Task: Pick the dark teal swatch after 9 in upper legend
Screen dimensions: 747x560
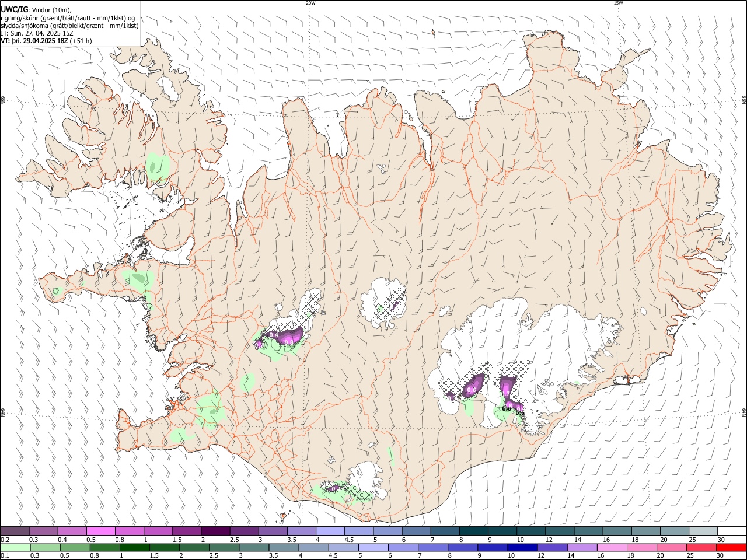Action: click(502, 531)
